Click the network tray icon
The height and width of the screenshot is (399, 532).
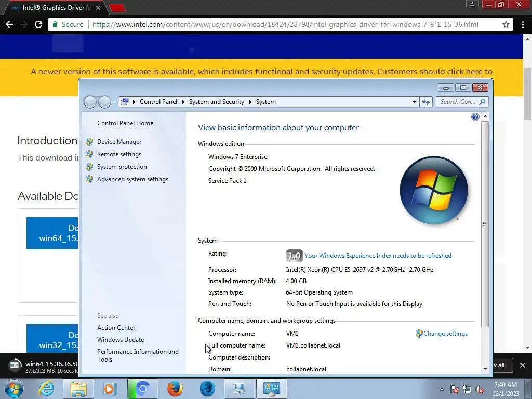(x=467, y=389)
